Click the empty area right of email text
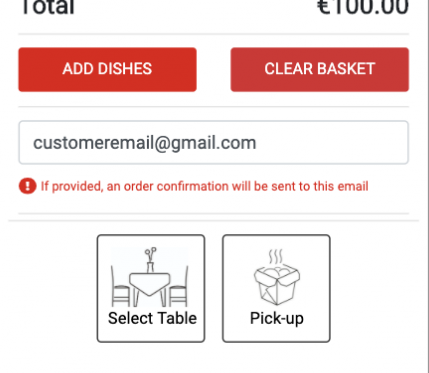Image resolution: width=429 pixels, height=373 pixels. point(332,143)
